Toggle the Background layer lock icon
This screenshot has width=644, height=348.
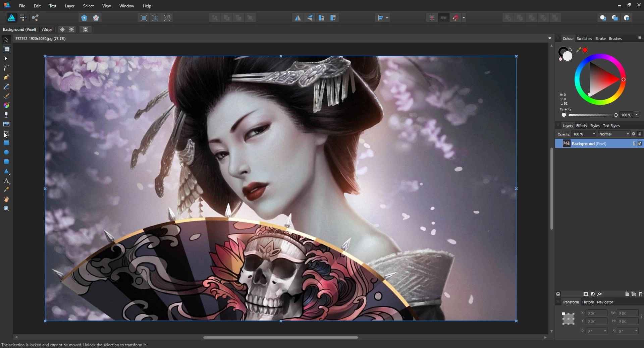(x=634, y=143)
